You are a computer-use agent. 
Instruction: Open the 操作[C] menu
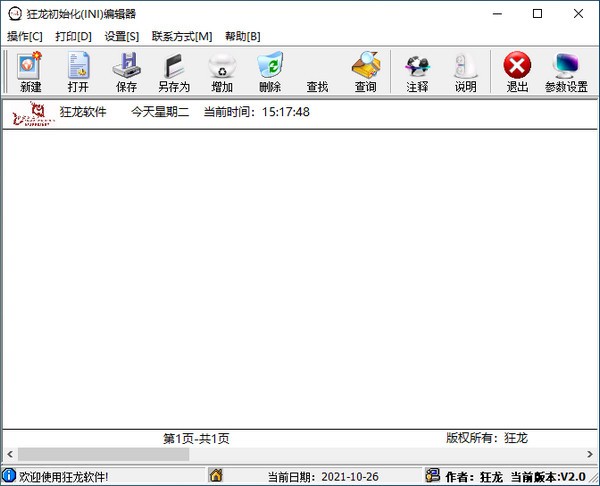[25, 36]
